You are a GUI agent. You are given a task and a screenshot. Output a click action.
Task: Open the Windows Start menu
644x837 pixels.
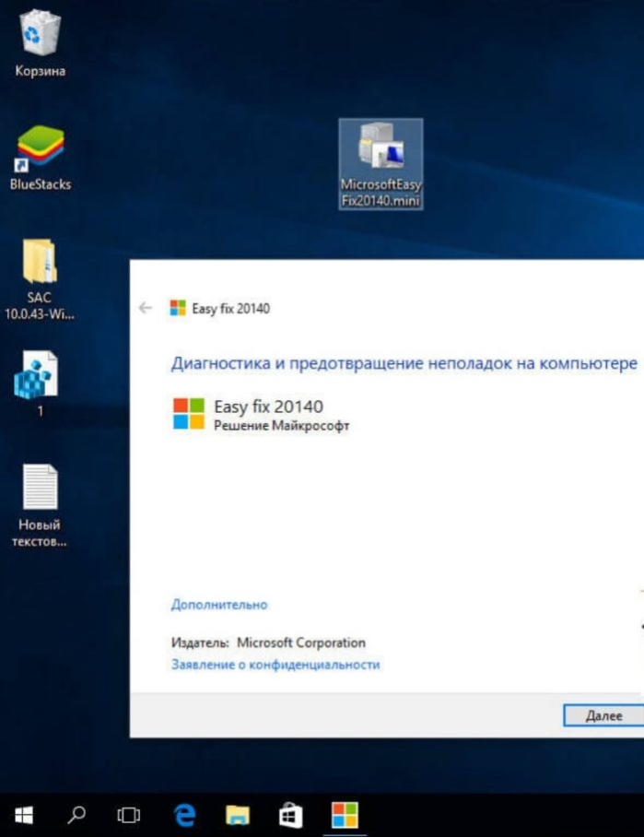24,815
